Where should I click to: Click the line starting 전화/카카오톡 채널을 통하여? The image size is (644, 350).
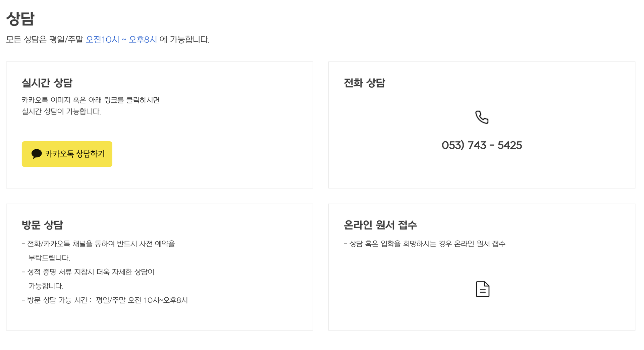click(x=98, y=244)
